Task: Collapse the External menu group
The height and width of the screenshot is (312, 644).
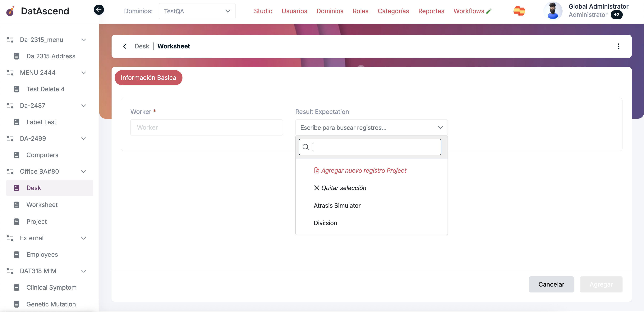Action: [84, 238]
